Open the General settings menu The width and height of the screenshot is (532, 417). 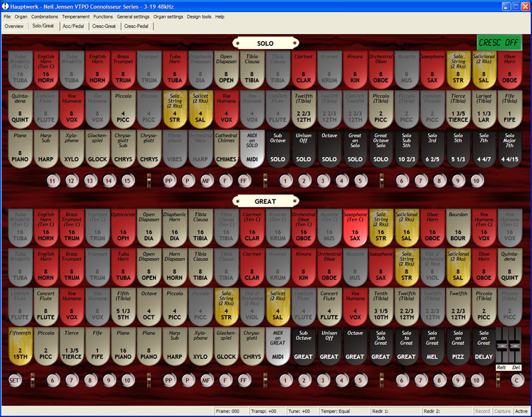(x=133, y=16)
